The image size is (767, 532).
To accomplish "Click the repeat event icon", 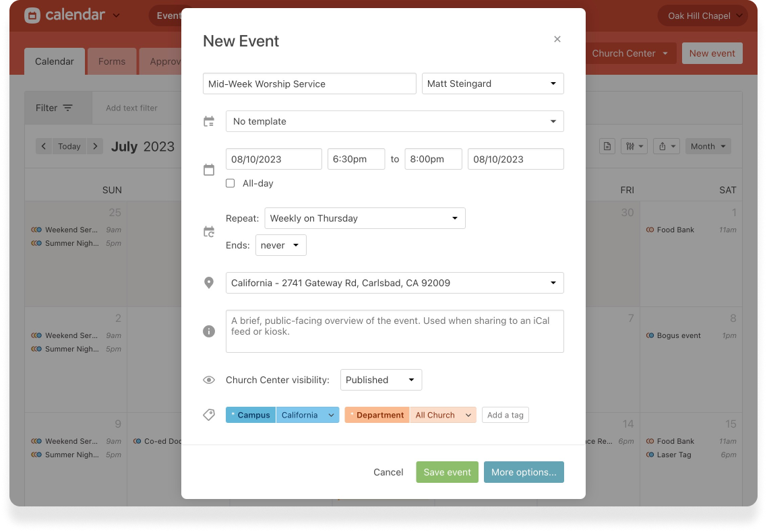I will 209,232.
